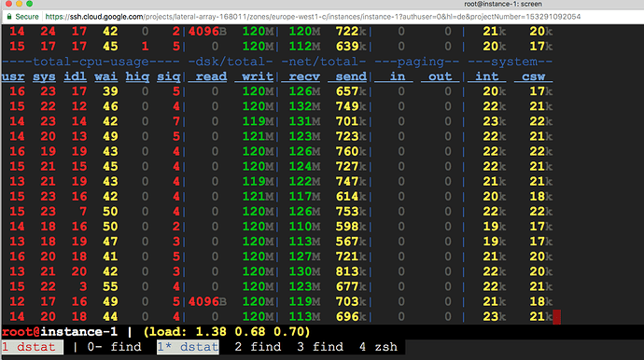
Task: Click the 127M recv value
Action: point(304,256)
